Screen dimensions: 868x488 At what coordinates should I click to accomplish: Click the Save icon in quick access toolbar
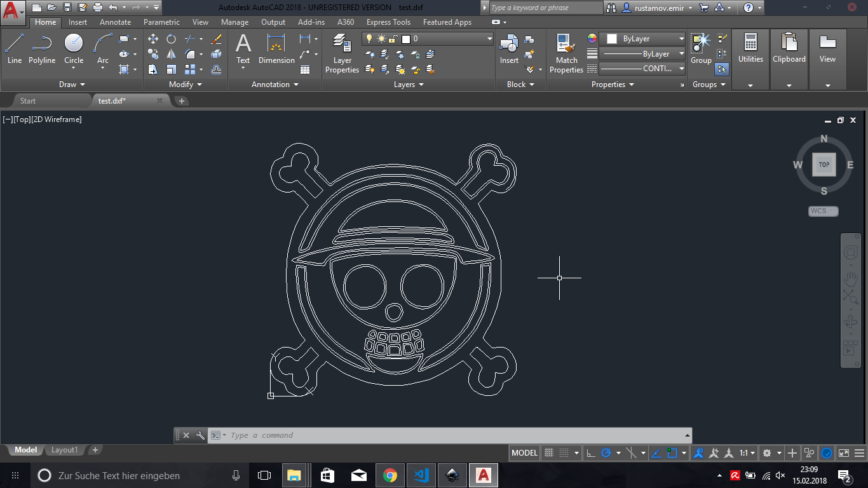(x=67, y=8)
